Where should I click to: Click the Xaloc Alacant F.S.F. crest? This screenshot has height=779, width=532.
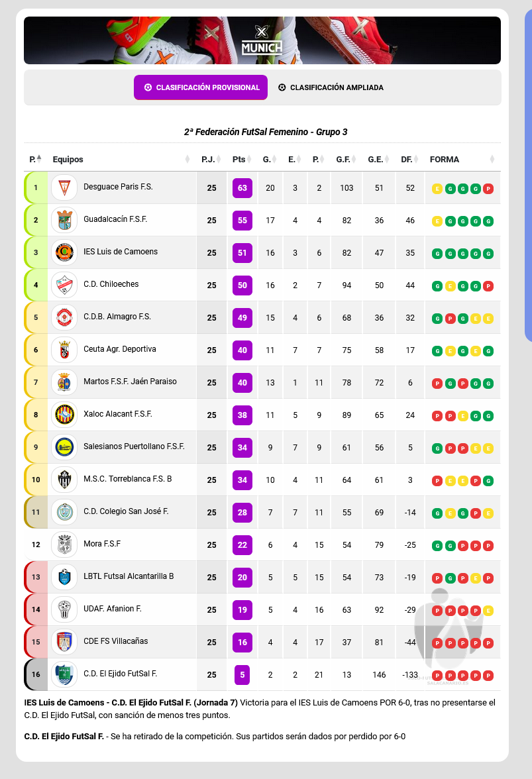click(x=64, y=415)
